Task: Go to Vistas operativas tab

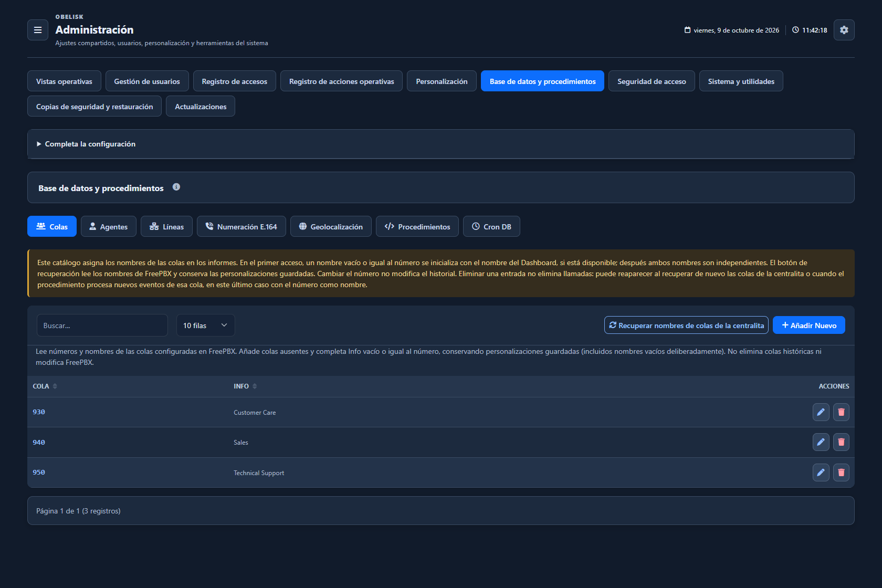Action: point(64,81)
